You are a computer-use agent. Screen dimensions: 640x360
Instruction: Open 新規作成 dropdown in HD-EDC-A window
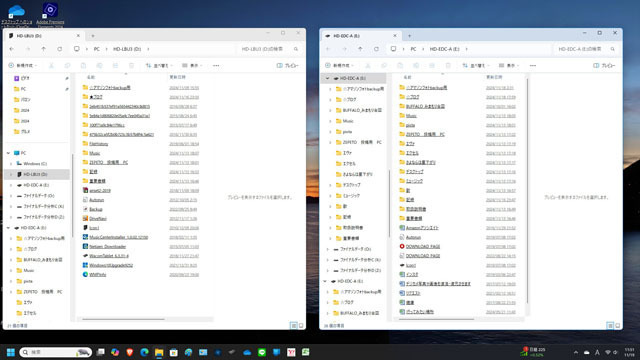click(x=340, y=65)
